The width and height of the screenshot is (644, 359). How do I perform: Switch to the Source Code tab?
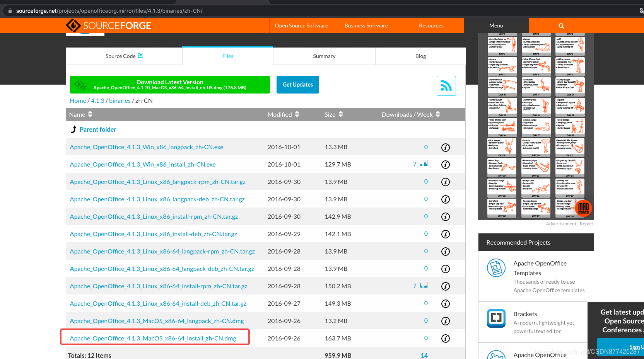(x=124, y=56)
